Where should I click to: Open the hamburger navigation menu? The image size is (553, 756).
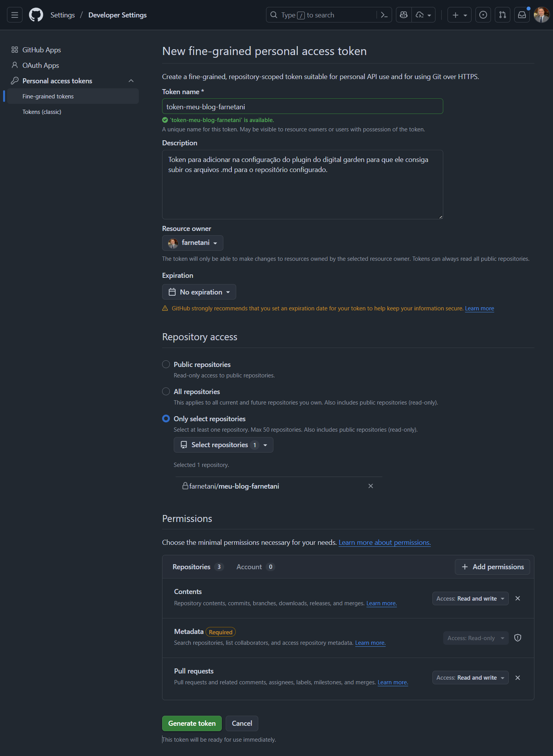[15, 15]
